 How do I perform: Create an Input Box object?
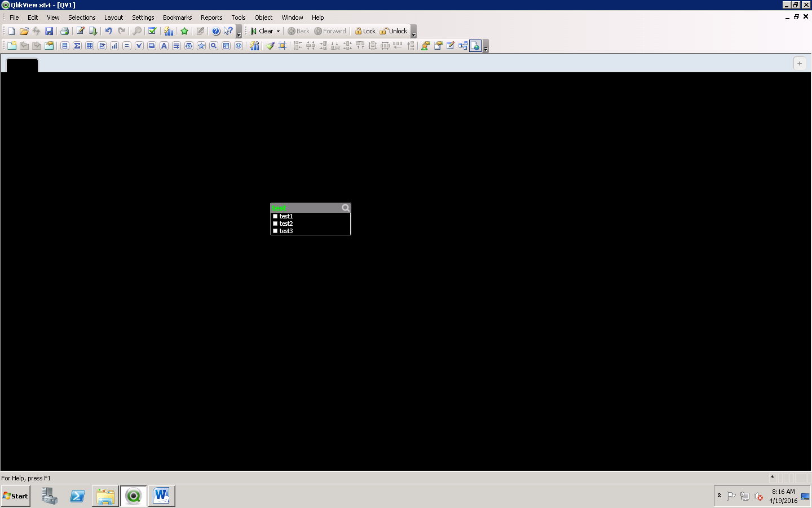click(x=127, y=46)
